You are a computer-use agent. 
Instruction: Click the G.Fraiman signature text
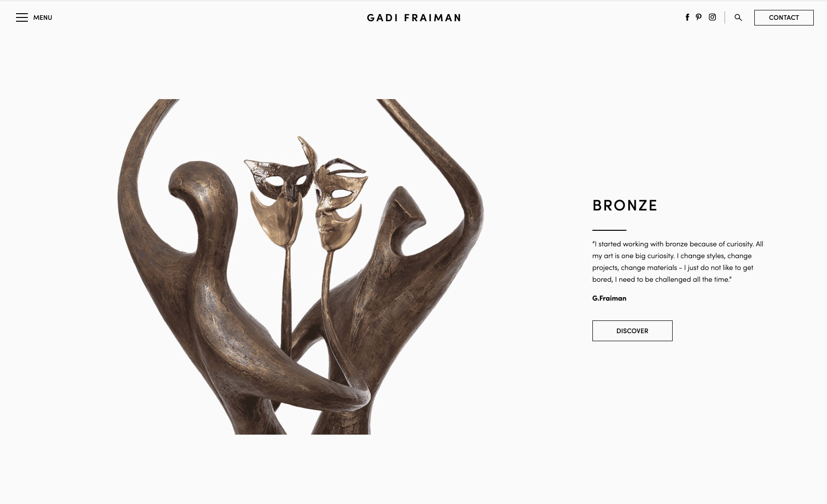609,298
